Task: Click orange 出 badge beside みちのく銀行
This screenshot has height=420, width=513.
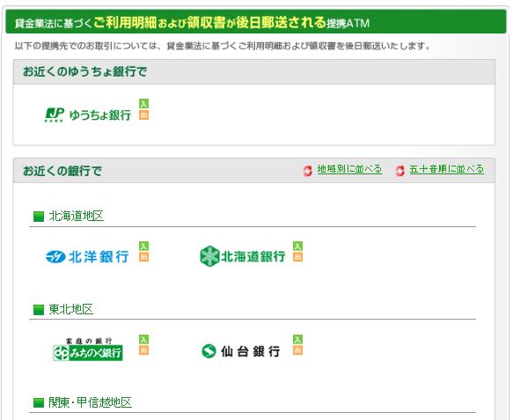Action: click(x=143, y=350)
